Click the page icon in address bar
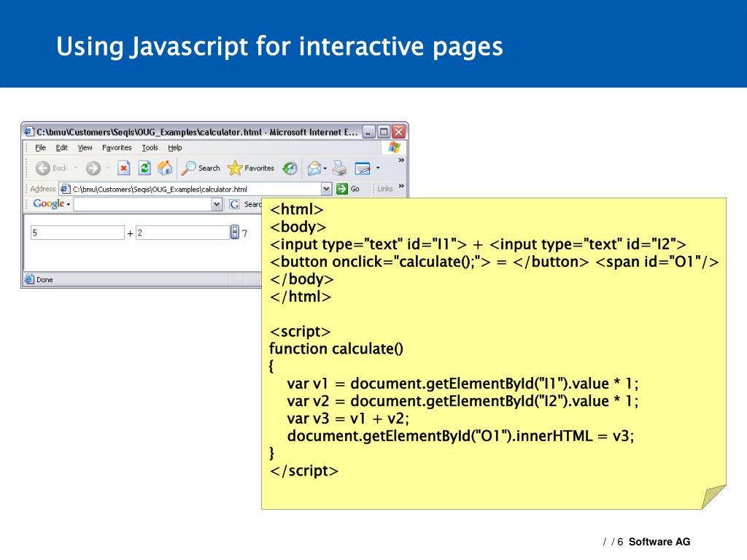 (65, 189)
